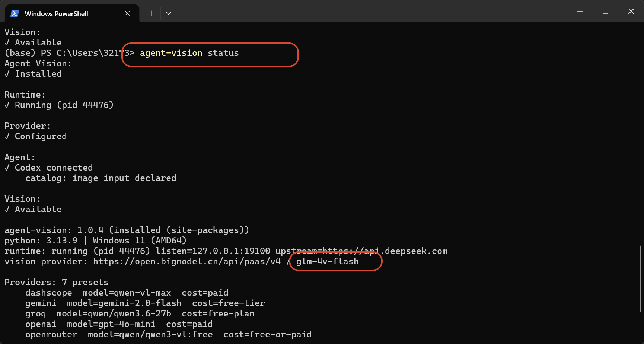The height and width of the screenshot is (344, 644).
Task: Click the 'gemini' provider name
Action: 41,303
